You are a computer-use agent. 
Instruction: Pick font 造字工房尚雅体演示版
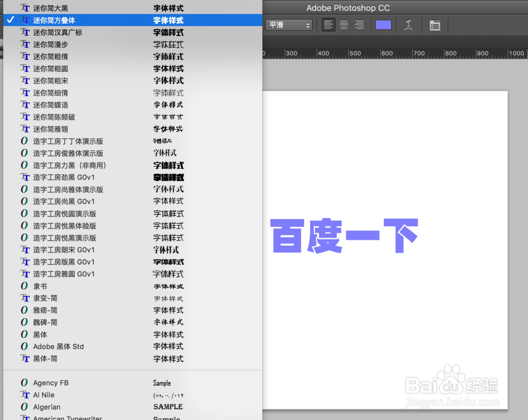133,189
